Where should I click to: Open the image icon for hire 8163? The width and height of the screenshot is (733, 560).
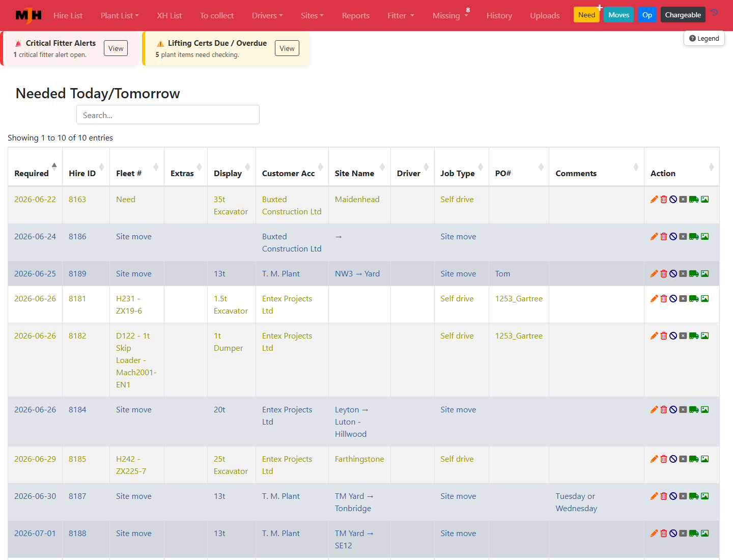(x=705, y=200)
